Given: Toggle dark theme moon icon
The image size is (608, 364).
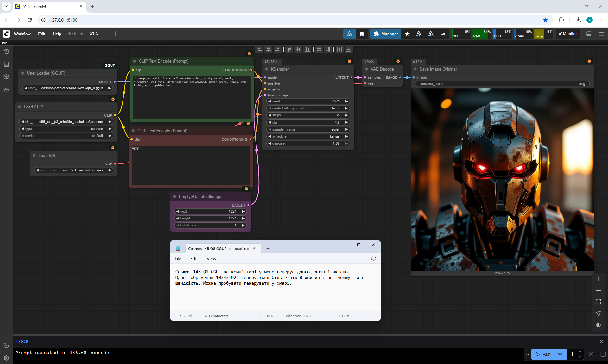Looking at the screenshot, I should pyautogui.click(x=6, y=345).
